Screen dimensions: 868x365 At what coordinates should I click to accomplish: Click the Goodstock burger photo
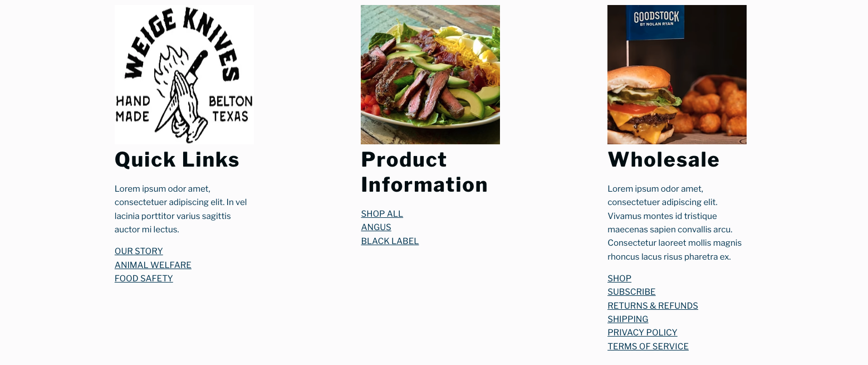tap(676, 75)
